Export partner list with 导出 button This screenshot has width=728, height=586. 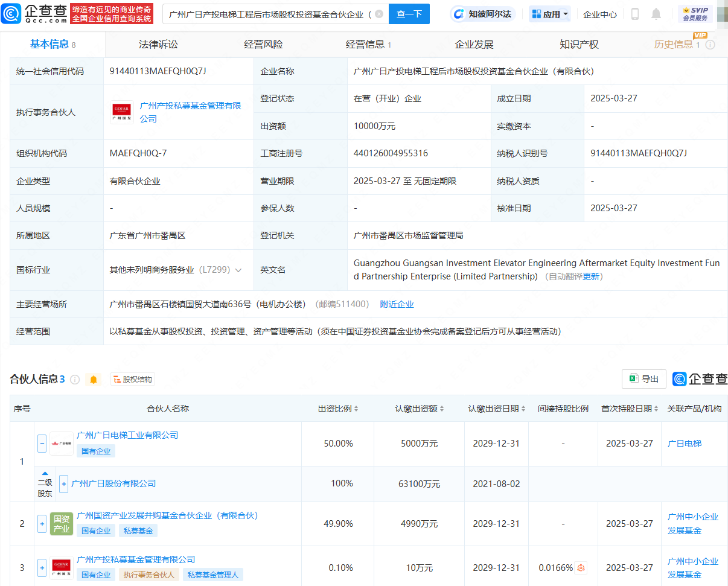643,379
